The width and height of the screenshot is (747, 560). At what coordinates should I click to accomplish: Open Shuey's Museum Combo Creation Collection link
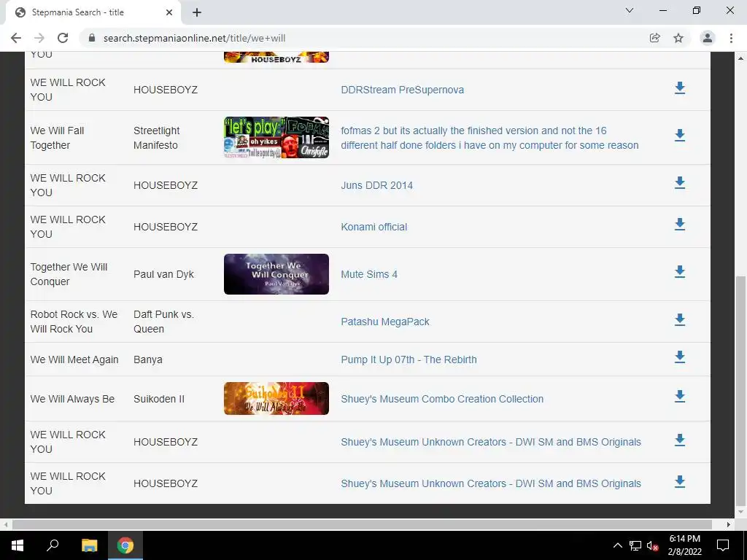[x=442, y=399]
